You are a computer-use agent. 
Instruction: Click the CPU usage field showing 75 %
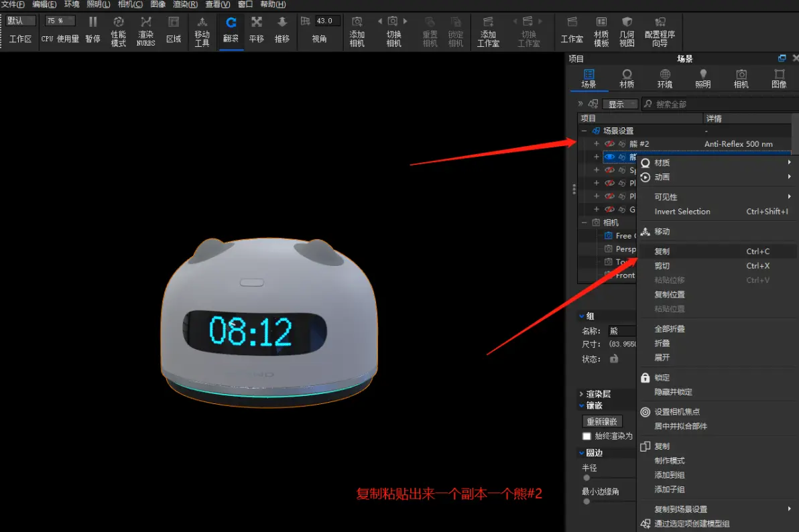coord(60,21)
